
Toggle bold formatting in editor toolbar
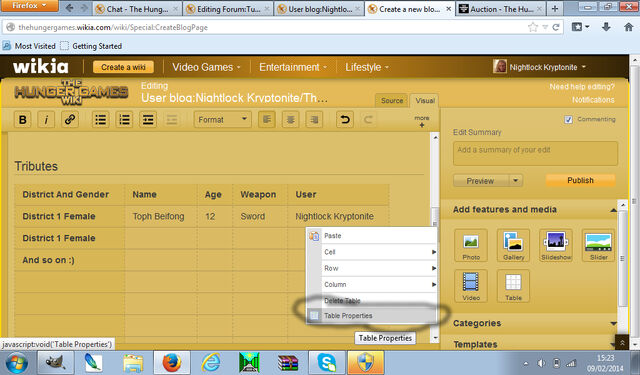(x=23, y=120)
